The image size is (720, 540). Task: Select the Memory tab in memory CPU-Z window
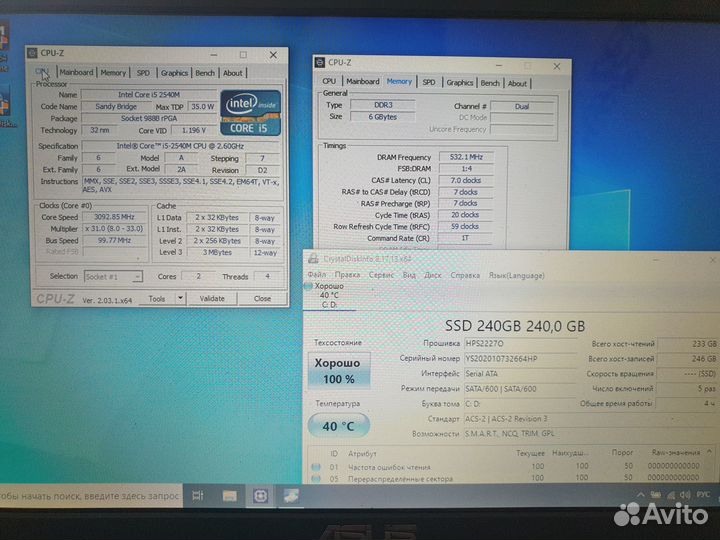tap(399, 81)
